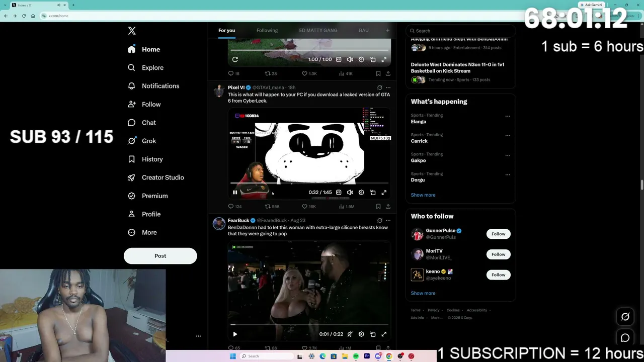Open more options on Pixel VI's post

pos(388,87)
